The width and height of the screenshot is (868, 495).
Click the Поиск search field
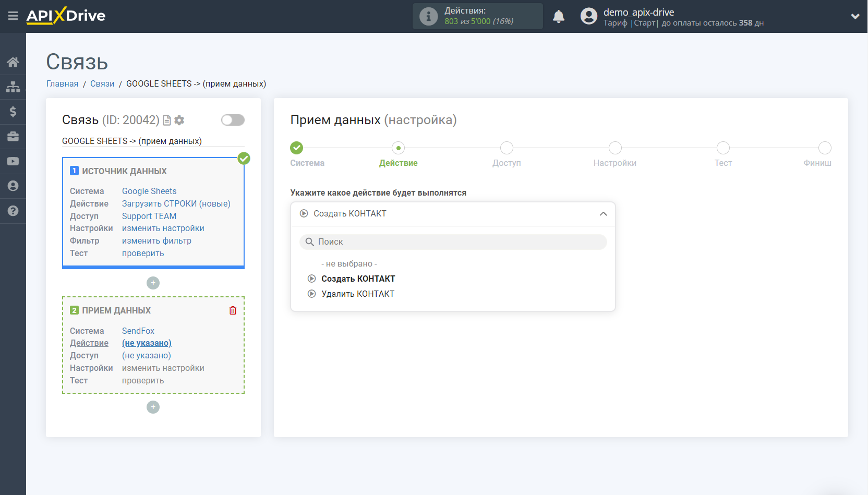(x=453, y=242)
